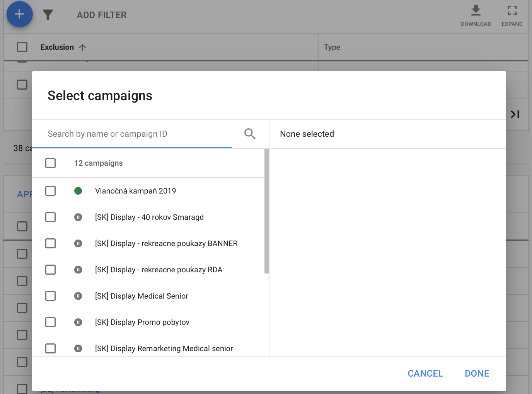This screenshot has width=532, height=394.
Task: Click DONE to confirm campaigns
Action: (477, 374)
